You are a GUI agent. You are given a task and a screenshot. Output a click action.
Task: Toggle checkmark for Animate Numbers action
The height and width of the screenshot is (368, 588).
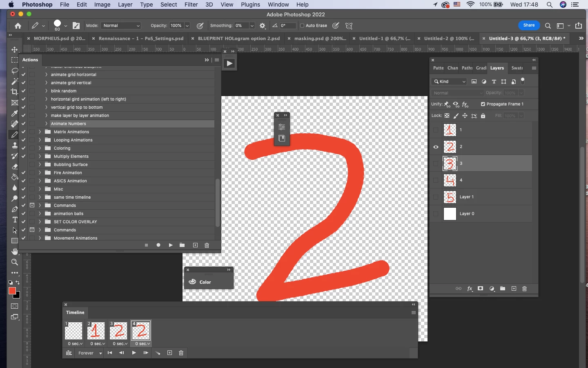tap(24, 123)
